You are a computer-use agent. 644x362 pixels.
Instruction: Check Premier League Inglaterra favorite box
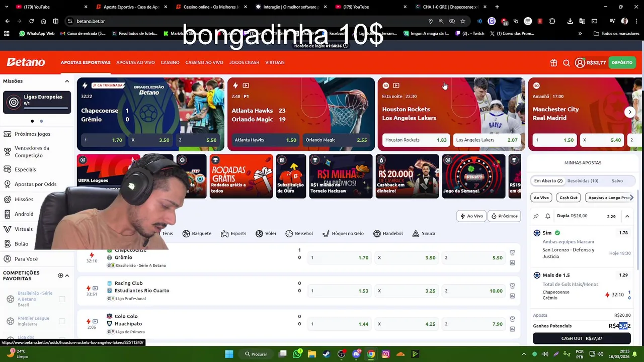pos(62,321)
